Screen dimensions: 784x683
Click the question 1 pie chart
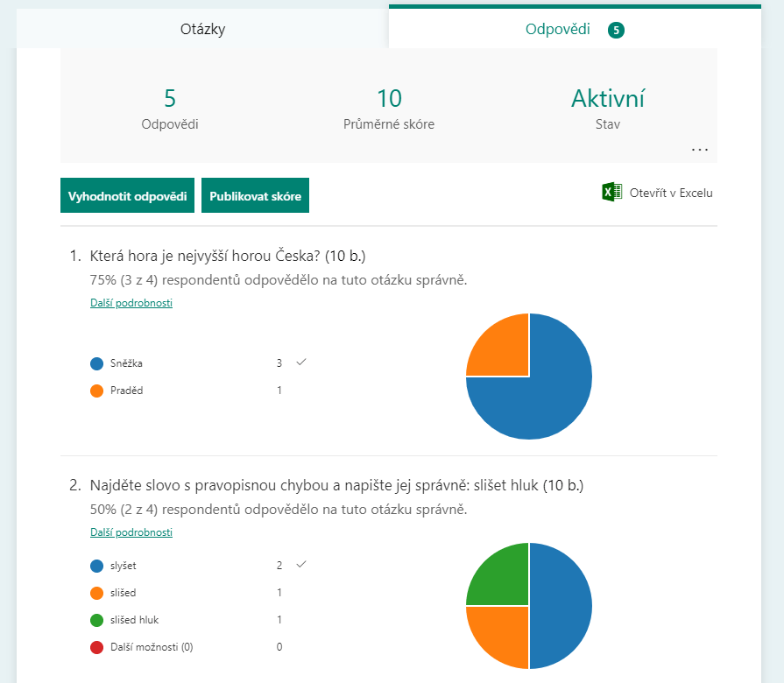point(529,377)
